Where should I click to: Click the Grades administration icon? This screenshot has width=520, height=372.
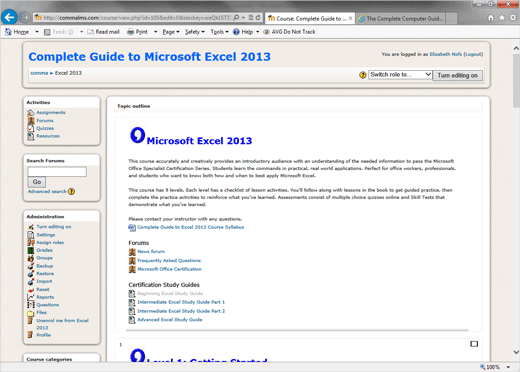click(31, 250)
